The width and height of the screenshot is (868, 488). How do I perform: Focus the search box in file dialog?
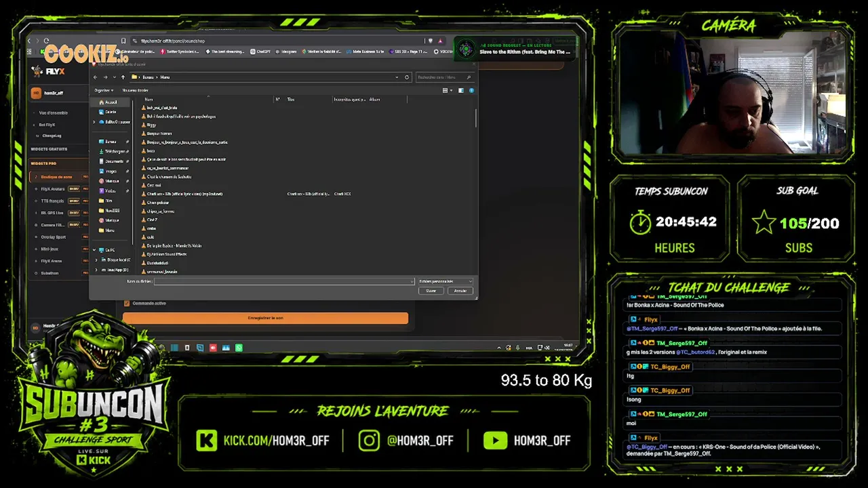pyautogui.click(x=445, y=77)
